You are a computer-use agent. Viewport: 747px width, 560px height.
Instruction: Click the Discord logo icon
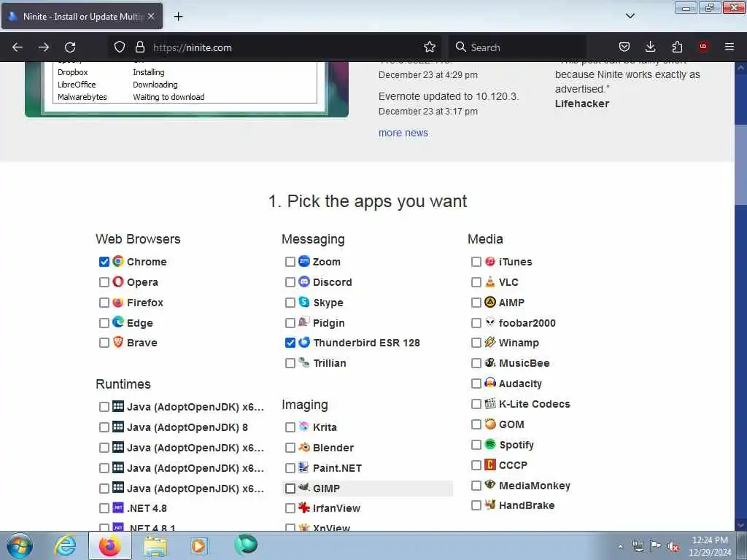(x=304, y=281)
